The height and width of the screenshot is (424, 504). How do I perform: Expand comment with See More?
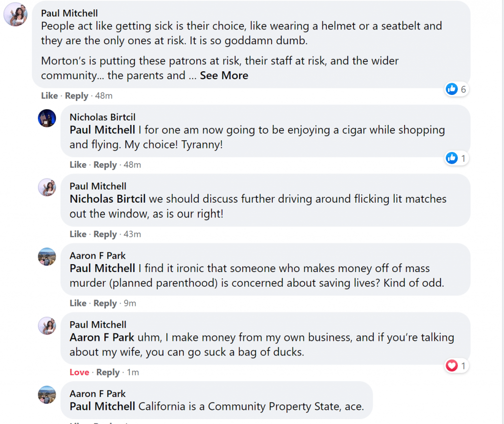click(x=224, y=76)
